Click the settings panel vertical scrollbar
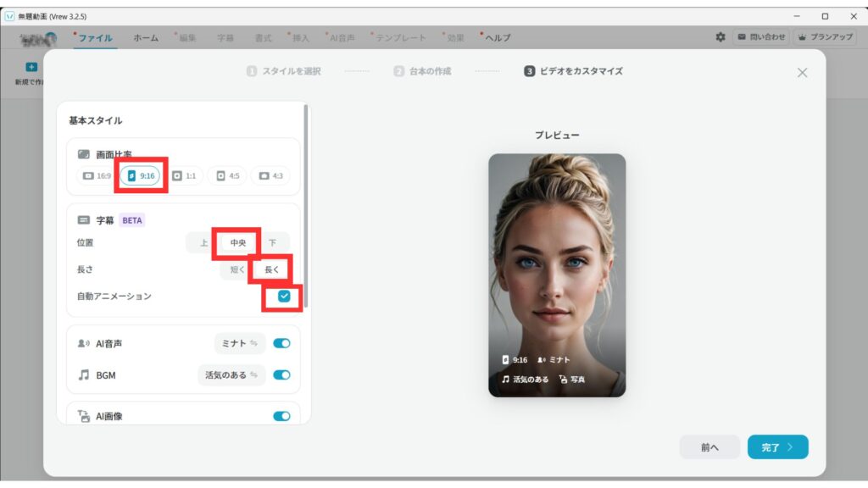The width and height of the screenshot is (868, 488). (307, 203)
